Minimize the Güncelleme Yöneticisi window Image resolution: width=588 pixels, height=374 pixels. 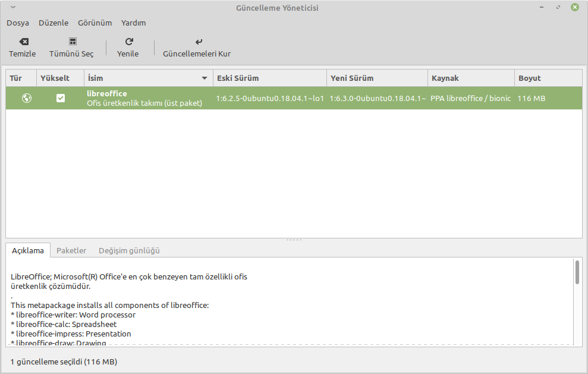tap(542, 7)
